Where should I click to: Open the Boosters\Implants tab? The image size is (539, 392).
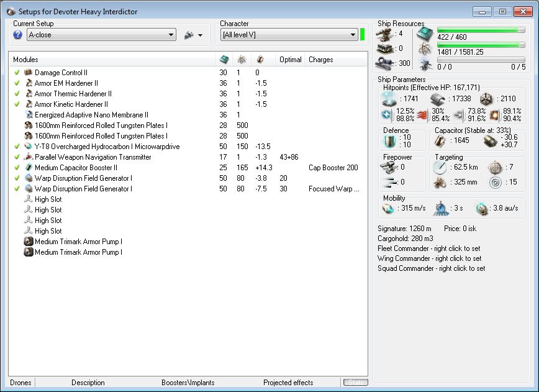point(188,383)
